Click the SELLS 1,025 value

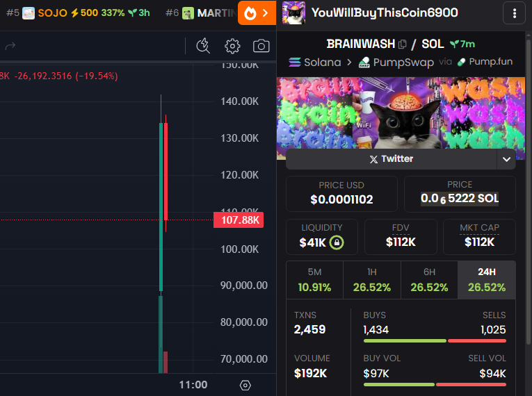pos(493,329)
